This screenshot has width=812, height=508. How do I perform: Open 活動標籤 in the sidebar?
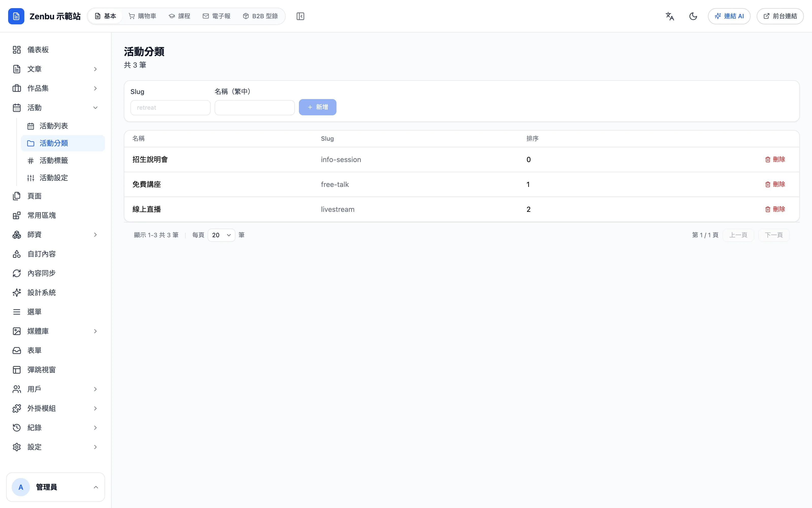[63, 161]
